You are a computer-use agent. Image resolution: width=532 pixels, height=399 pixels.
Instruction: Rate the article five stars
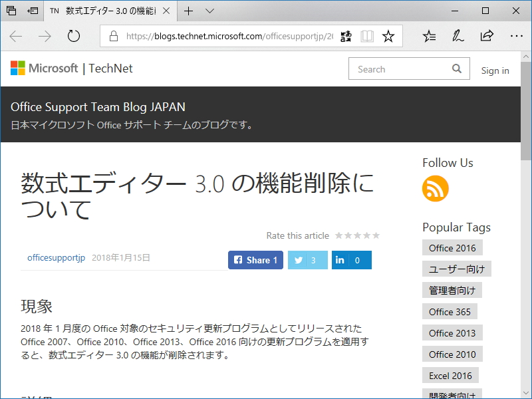tap(376, 235)
